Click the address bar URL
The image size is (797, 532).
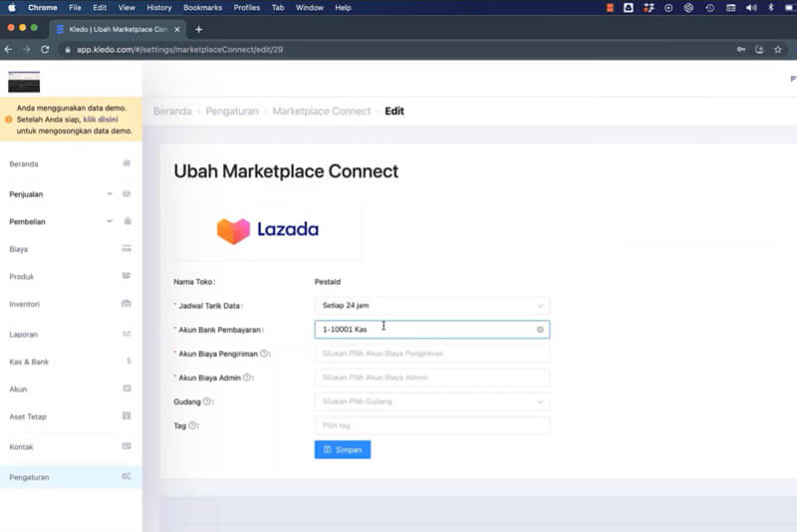pyautogui.click(x=180, y=50)
